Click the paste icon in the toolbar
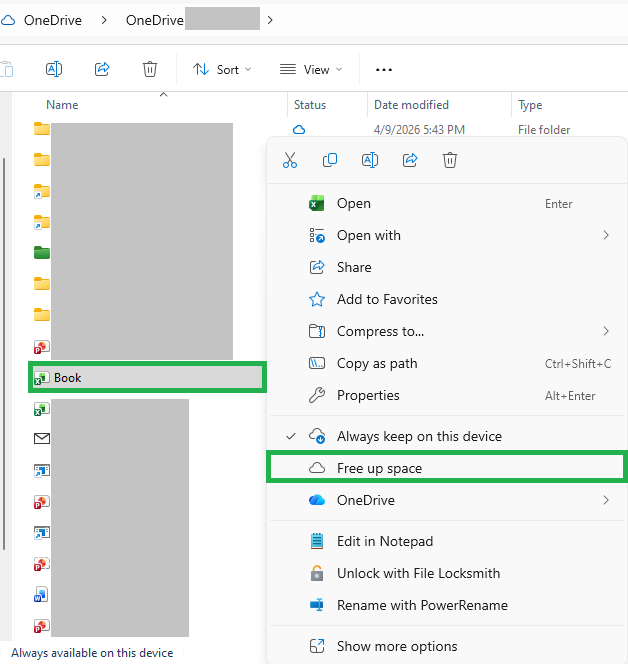This screenshot has width=628, height=664. pyautogui.click(x=7, y=69)
